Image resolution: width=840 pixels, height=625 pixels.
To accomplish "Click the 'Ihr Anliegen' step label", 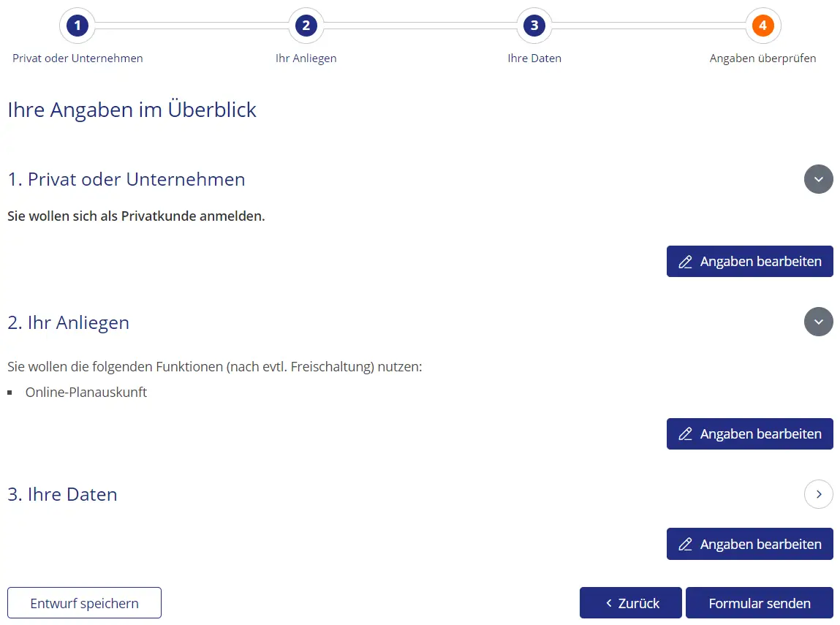I will 306,58.
